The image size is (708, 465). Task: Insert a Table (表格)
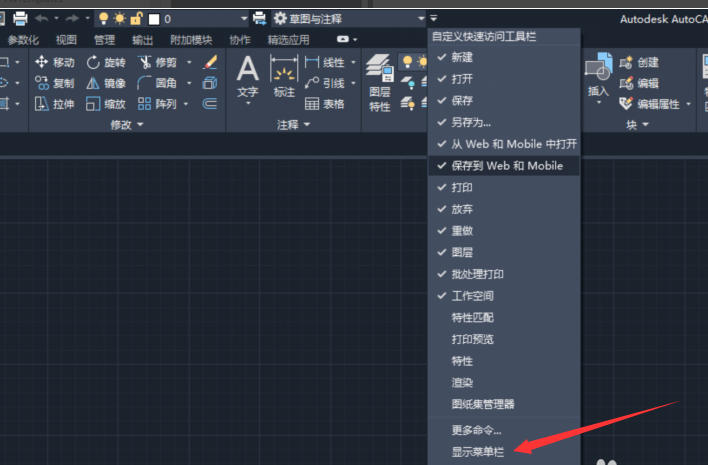point(324,104)
